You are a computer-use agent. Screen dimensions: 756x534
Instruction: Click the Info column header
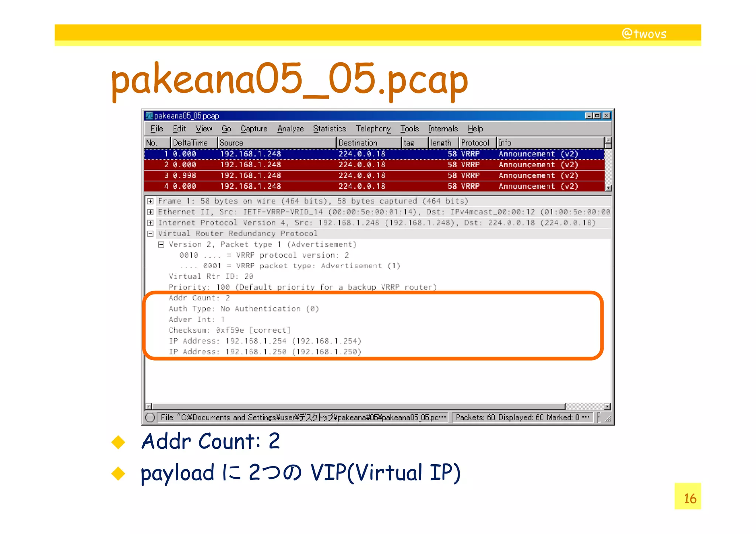pos(550,142)
